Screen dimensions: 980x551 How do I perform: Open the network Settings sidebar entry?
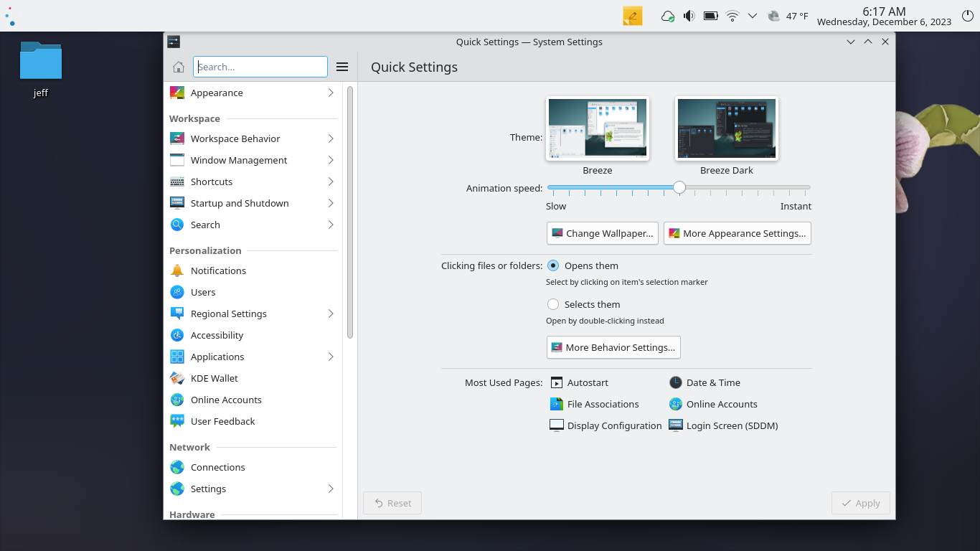pyautogui.click(x=253, y=489)
